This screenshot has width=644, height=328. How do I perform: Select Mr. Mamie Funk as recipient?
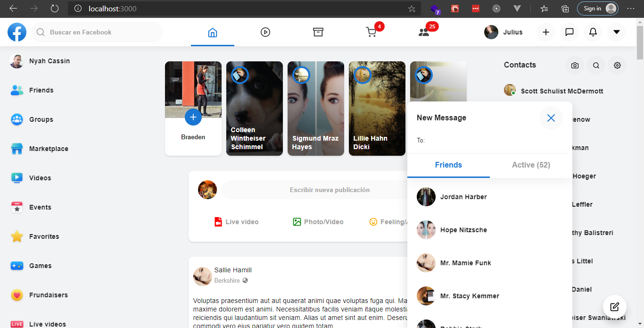coord(490,263)
